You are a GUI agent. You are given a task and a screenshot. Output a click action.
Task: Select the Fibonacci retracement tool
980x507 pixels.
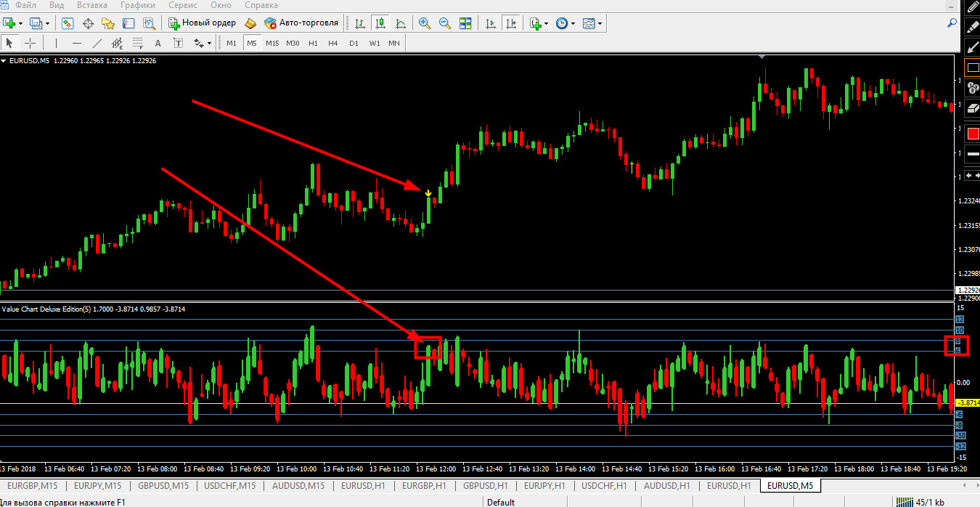pos(137,43)
